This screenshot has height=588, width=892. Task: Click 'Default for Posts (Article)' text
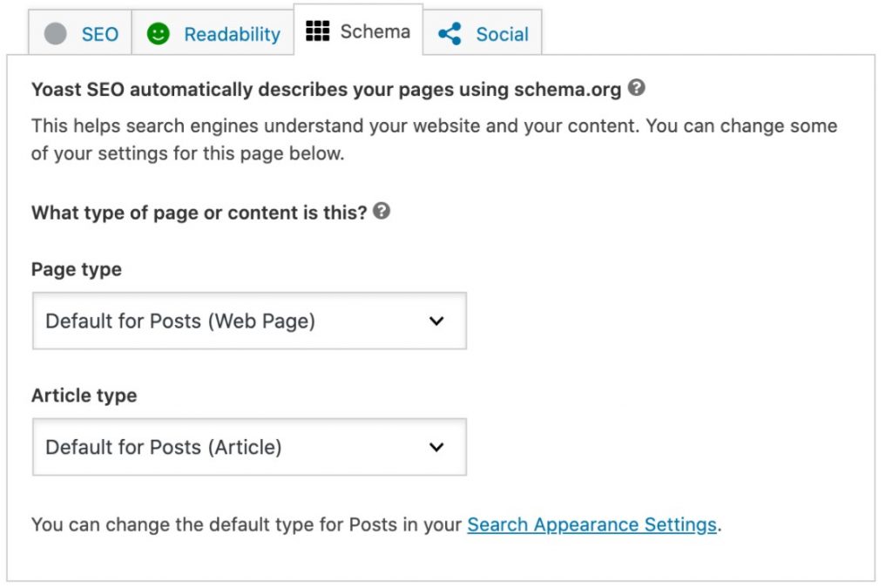pos(164,447)
